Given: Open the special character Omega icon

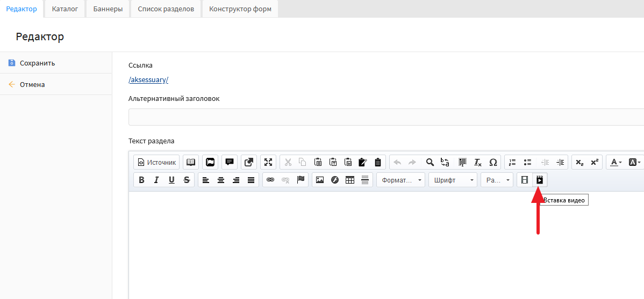Looking at the screenshot, I should [493, 162].
